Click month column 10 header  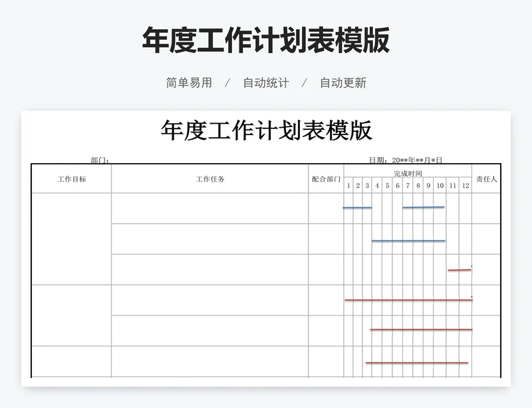click(440, 186)
